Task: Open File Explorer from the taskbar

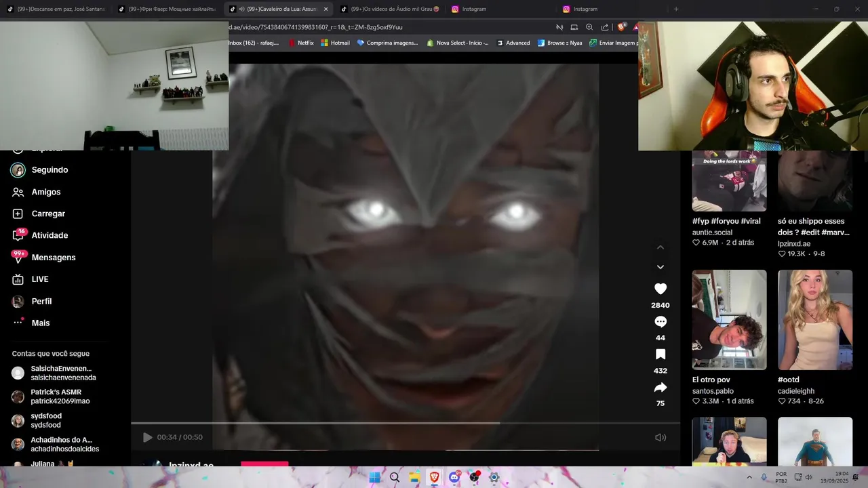Action: point(414,477)
